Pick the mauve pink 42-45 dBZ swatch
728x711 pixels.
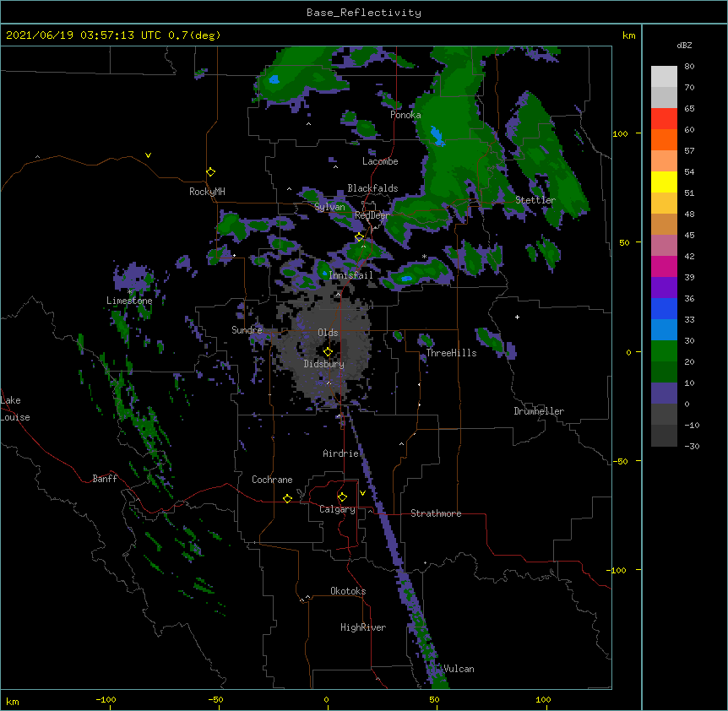(x=664, y=245)
